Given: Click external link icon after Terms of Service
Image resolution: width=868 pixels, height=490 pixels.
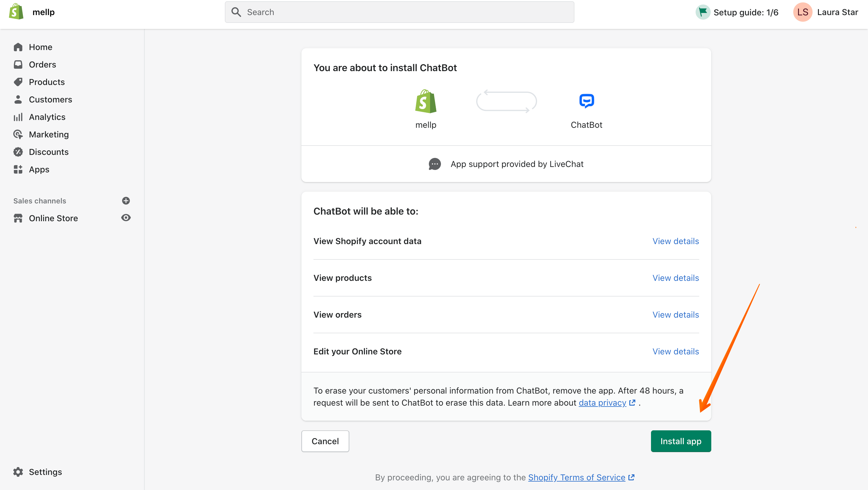Looking at the screenshot, I should (631, 477).
